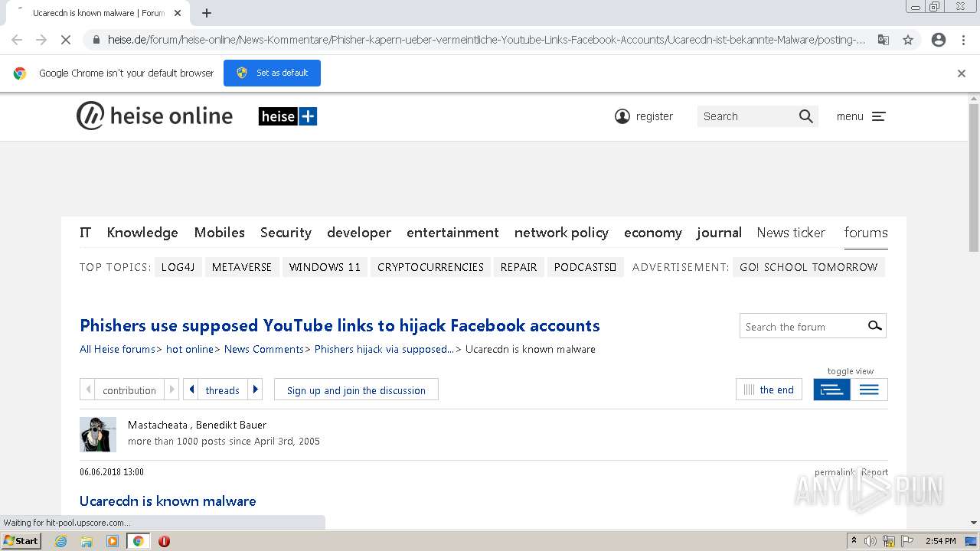Click the volume icon in system tray
The width and height of the screenshot is (980, 551).
[871, 541]
